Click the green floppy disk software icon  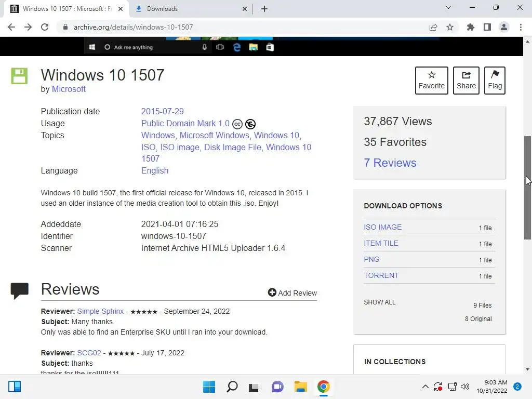[x=19, y=76]
